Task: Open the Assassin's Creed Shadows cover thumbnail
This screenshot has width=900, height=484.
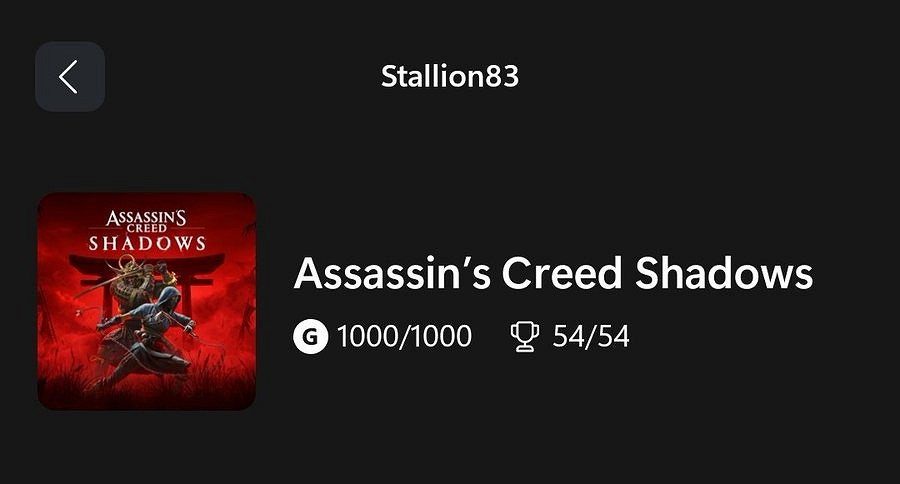Action: pos(147,301)
